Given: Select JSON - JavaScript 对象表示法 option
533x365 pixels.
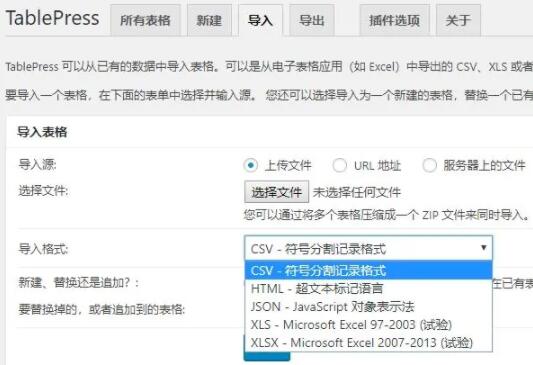Looking at the screenshot, I should 368,307.
